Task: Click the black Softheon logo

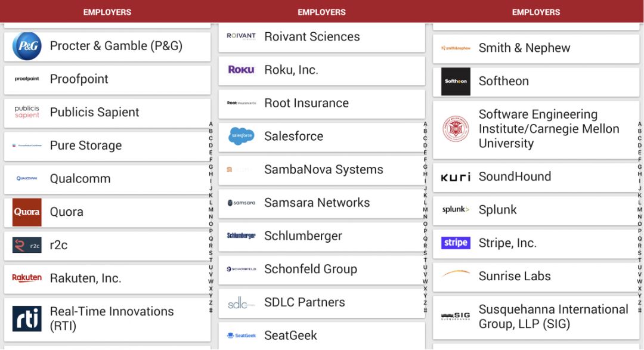Action: (456, 81)
